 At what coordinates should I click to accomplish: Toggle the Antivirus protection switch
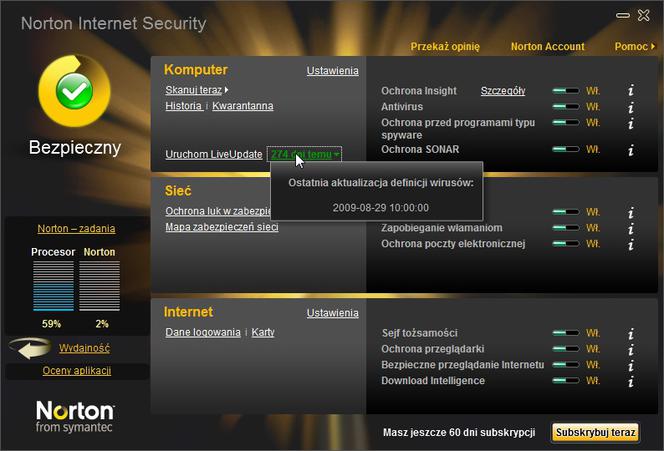pos(566,107)
